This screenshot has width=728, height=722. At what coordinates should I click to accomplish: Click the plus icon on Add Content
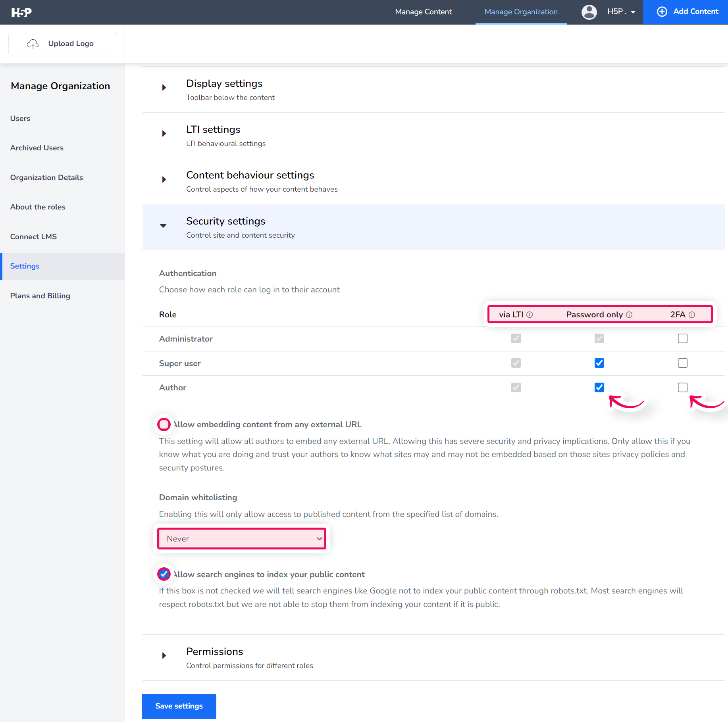click(x=662, y=12)
